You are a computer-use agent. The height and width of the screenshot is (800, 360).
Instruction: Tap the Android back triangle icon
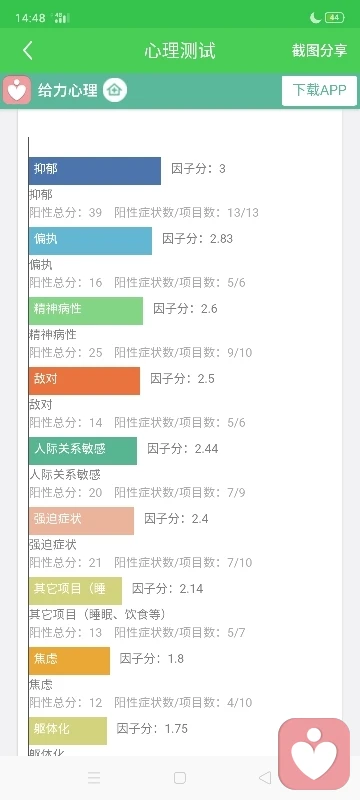tap(265, 778)
